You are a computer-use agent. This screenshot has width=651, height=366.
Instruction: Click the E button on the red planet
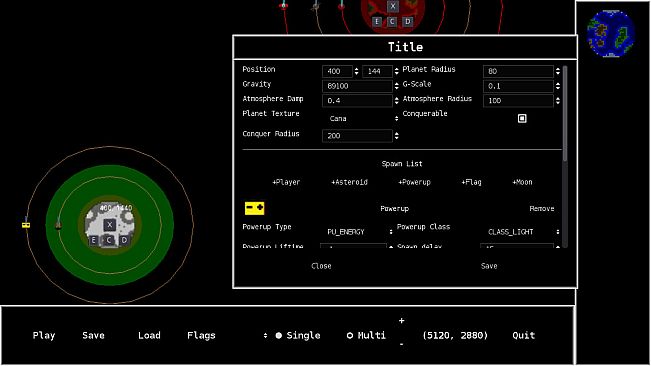pos(377,21)
